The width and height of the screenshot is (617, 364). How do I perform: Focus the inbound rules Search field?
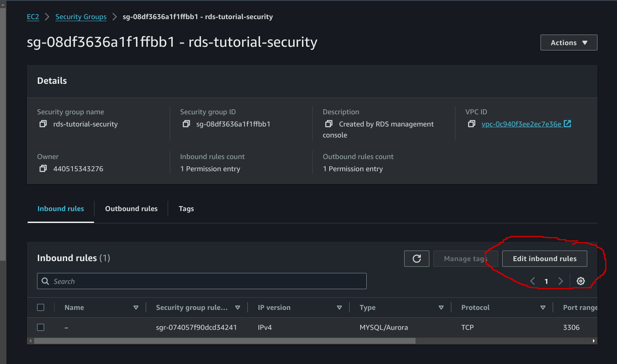pos(202,281)
